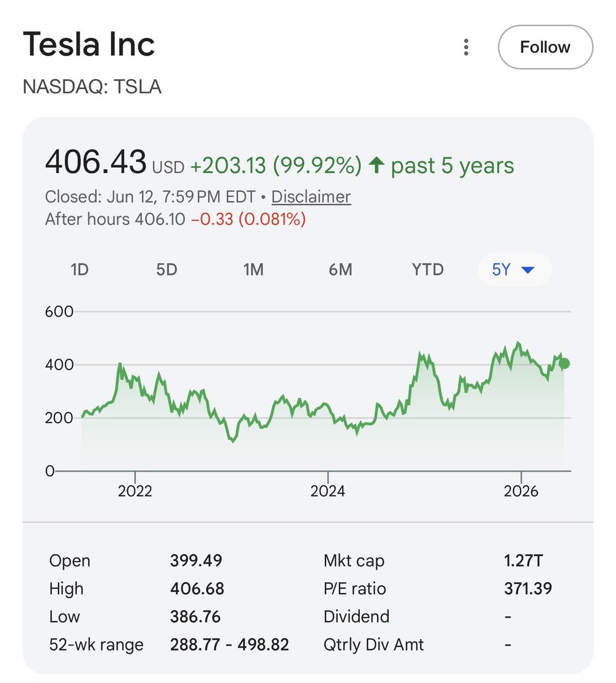The image size is (616, 683).
Task: Follow Tesla Inc stock
Action: (545, 47)
